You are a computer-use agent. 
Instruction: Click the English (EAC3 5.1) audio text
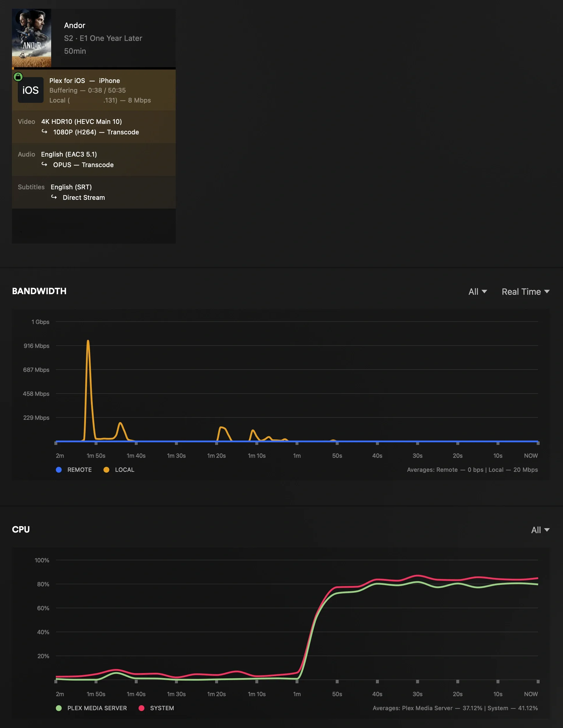[69, 154]
